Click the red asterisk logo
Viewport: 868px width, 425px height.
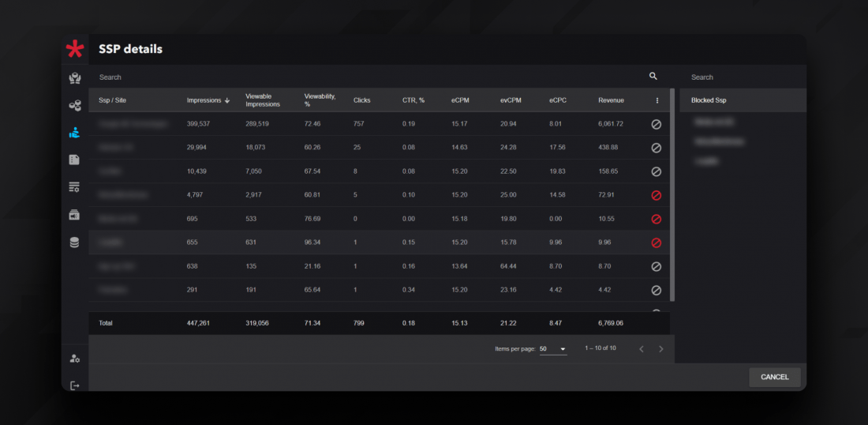(75, 49)
